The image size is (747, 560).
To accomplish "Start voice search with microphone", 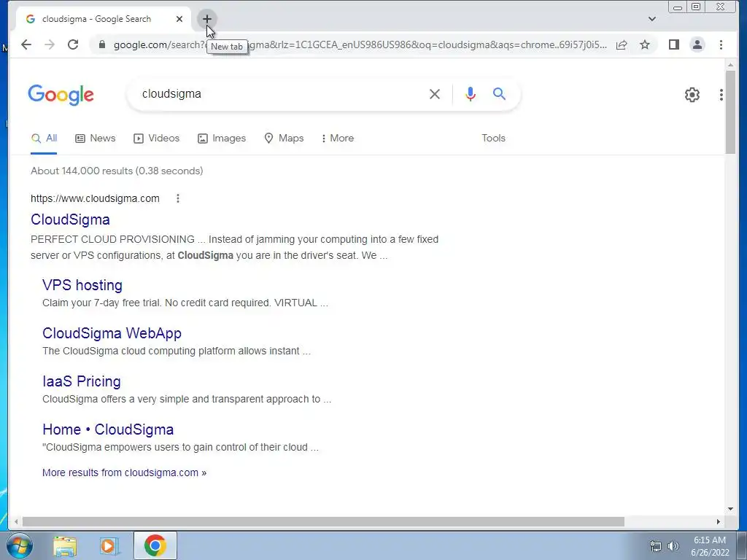I will (471, 94).
